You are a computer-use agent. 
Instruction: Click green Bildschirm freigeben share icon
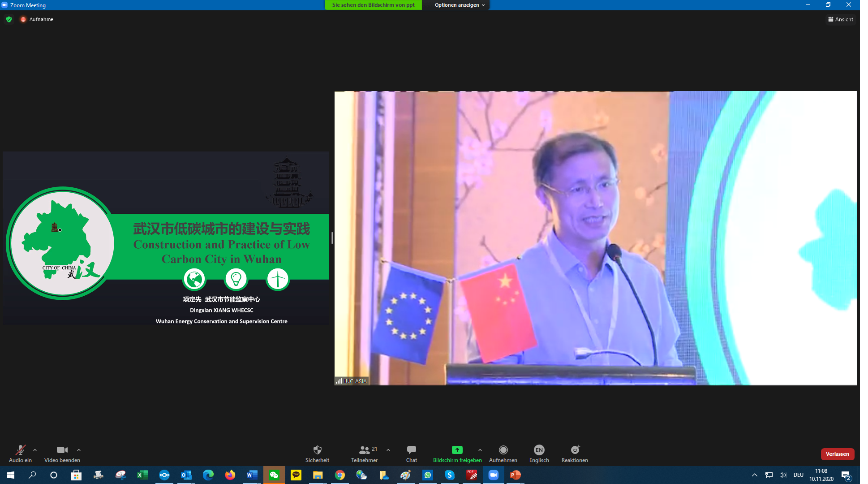pyautogui.click(x=457, y=450)
